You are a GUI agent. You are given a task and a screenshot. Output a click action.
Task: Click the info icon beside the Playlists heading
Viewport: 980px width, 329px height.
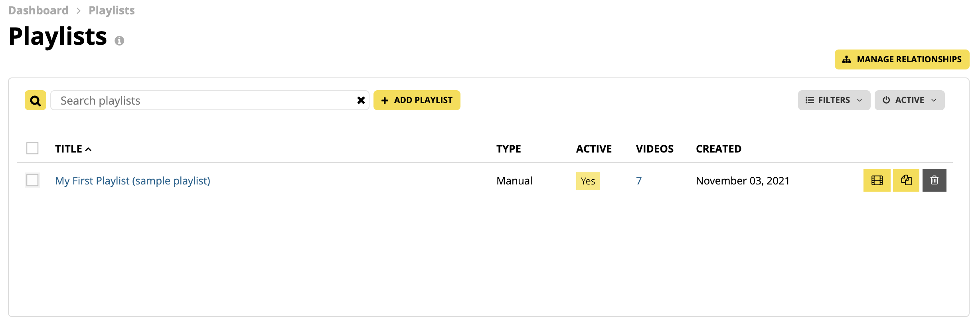tap(119, 41)
